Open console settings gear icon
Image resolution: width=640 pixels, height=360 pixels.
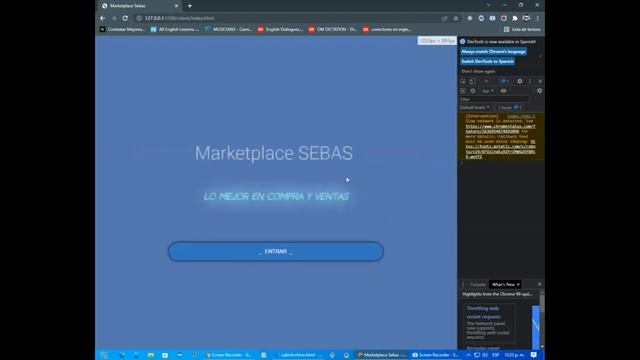click(539, 91)
